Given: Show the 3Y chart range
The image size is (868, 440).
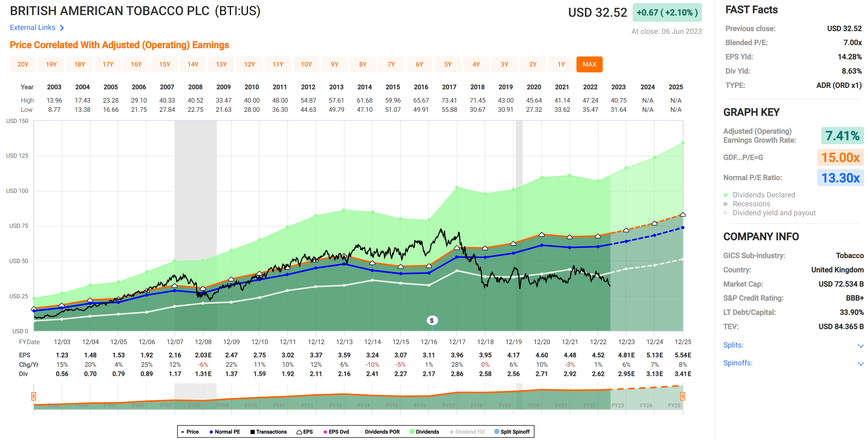Looking at the screenshot, I should click(504, 64).
